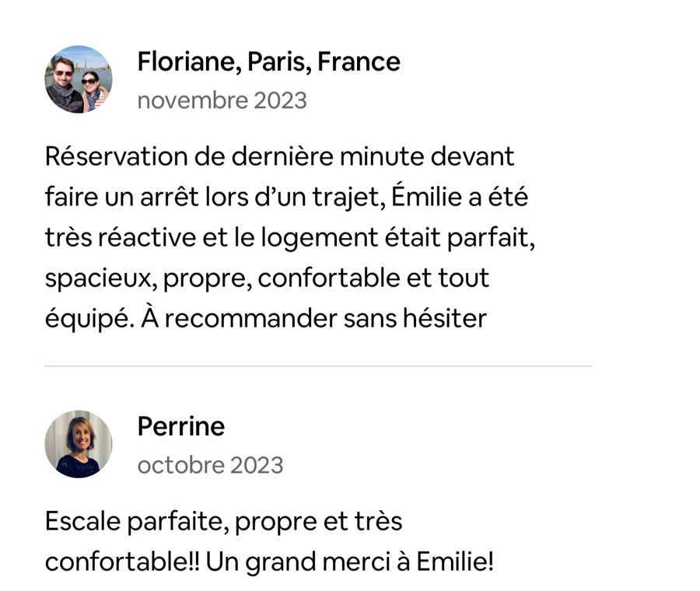Click the word "hésiter" ending Floriane's review
Viewport: 700px width, 591px height.
coord(445,318)
